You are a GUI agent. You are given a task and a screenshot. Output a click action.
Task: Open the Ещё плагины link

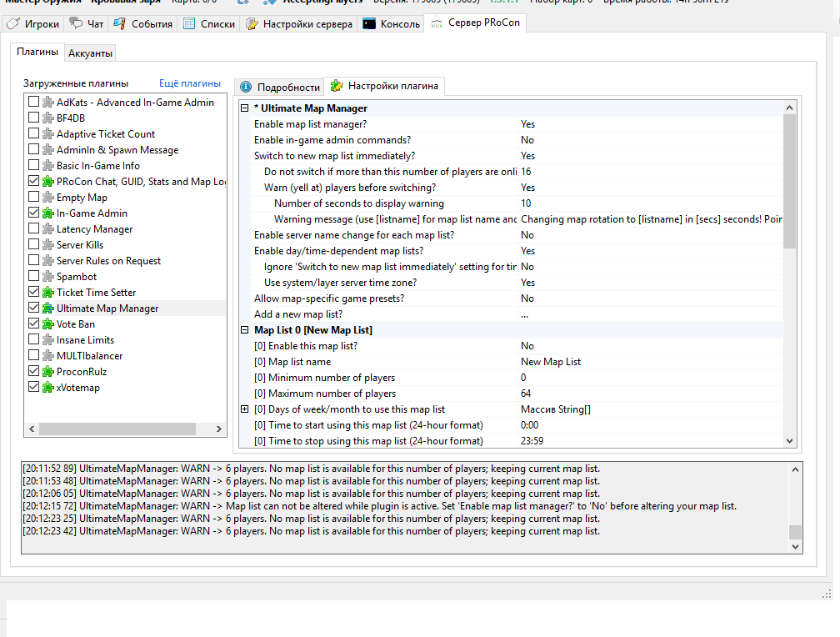pos(190,83)
